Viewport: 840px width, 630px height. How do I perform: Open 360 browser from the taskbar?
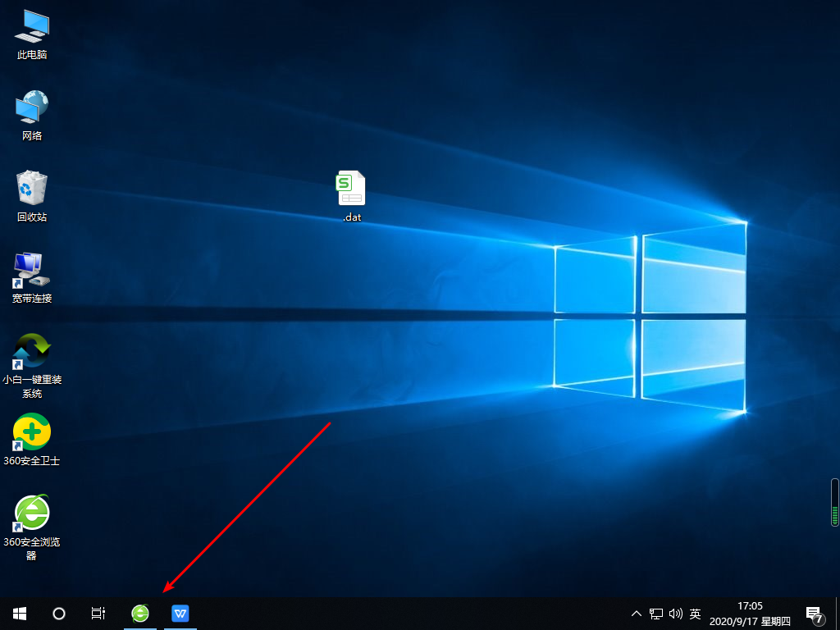(139, 613)
